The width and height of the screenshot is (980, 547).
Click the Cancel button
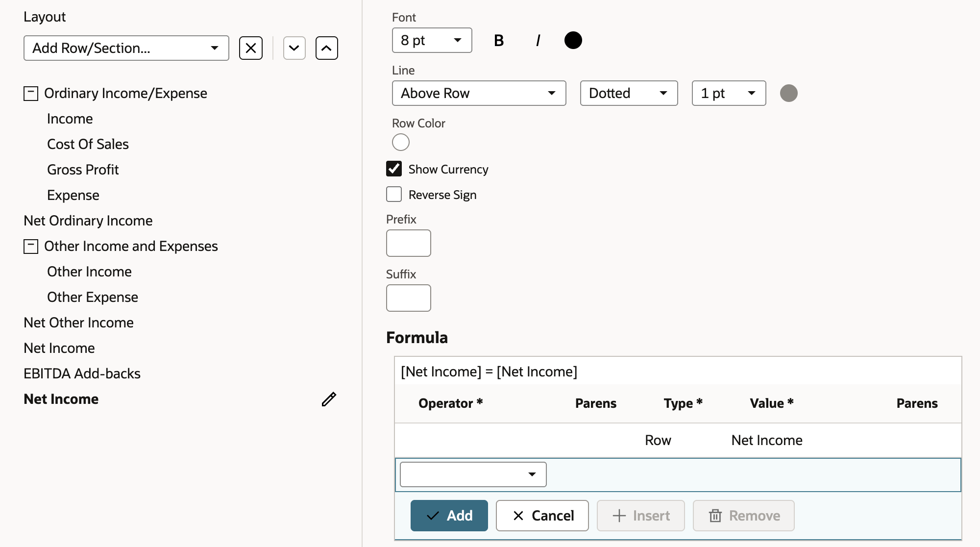tap(542, 516)
